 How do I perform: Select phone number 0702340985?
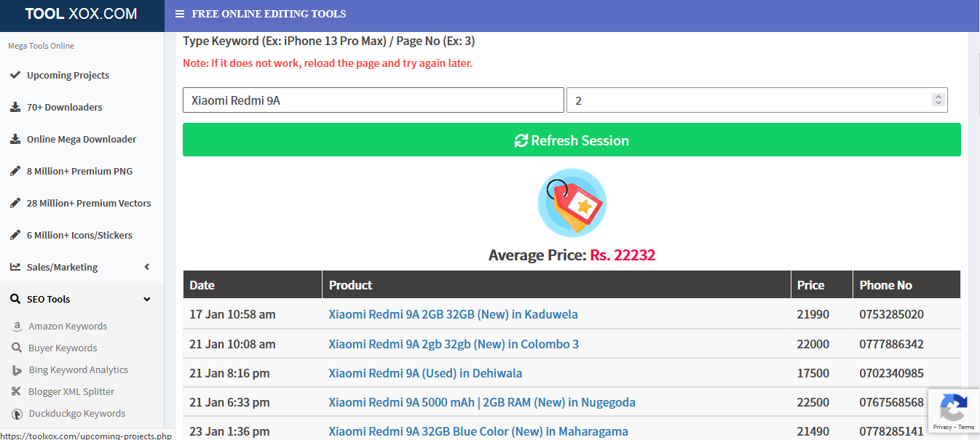[x=891, y=373]
